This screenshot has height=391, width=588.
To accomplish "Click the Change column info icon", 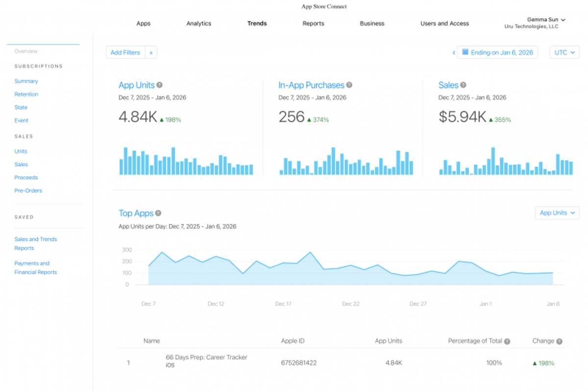I will coord(559,341).
